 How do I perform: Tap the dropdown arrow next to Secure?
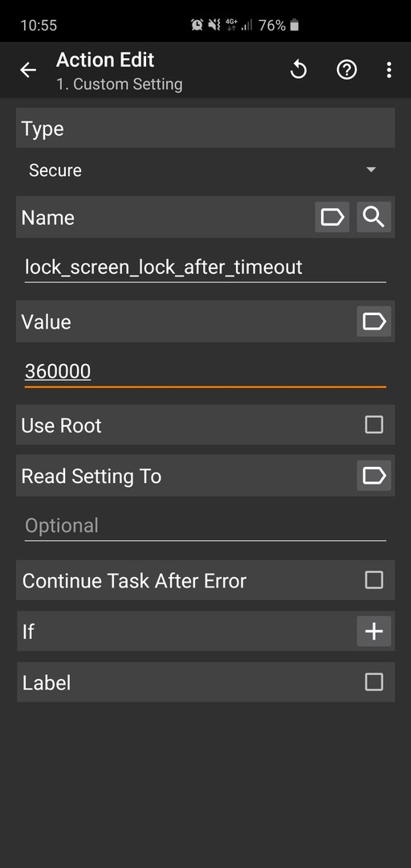tap(371, 170)
